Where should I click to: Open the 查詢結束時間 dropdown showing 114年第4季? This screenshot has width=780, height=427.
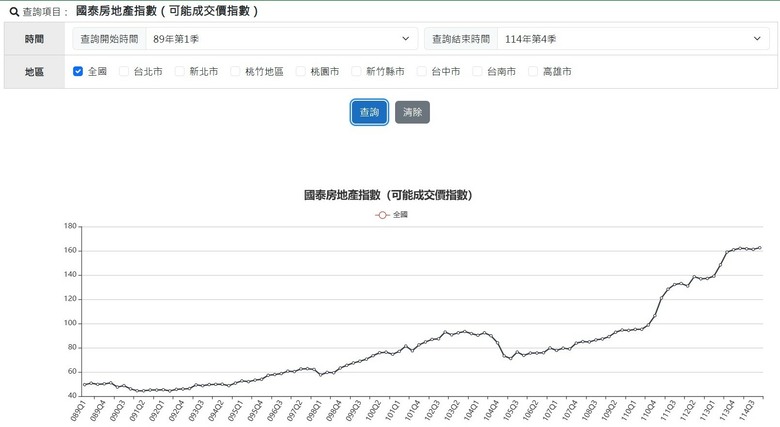coord(633,39)
